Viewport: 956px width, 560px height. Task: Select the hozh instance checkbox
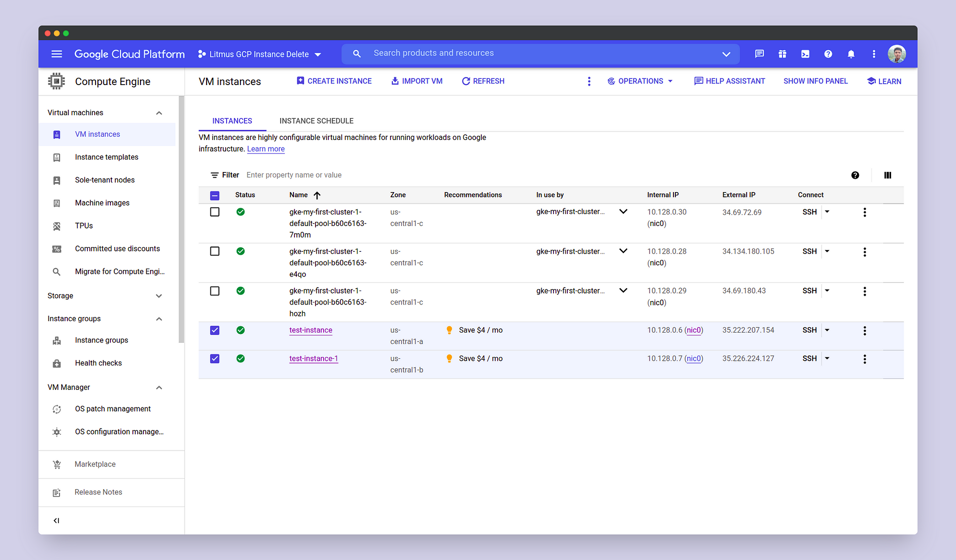pyautogui.click(x=215, y=291)
